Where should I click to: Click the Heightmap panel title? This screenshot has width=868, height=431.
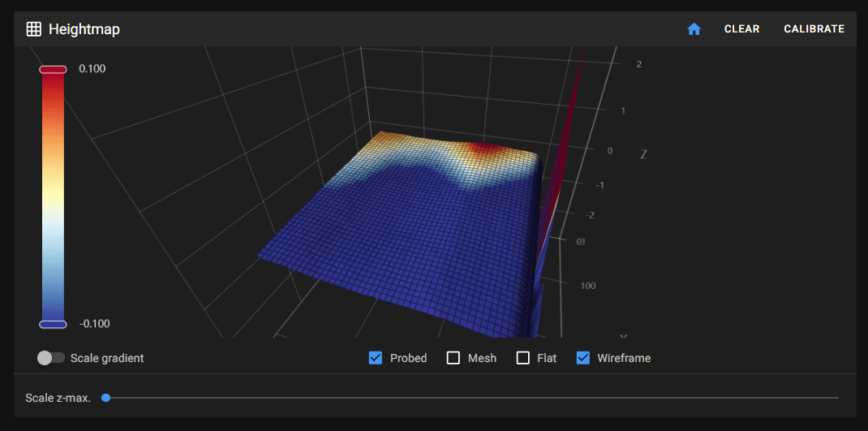coord(84,29)
